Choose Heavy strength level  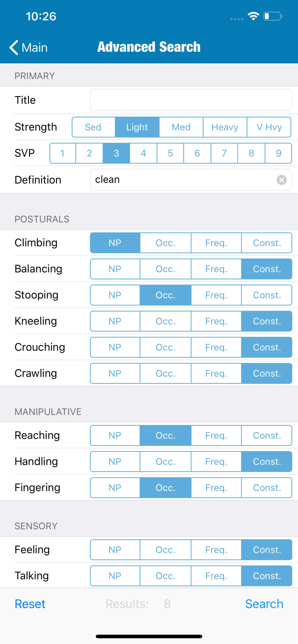point(225,127)
